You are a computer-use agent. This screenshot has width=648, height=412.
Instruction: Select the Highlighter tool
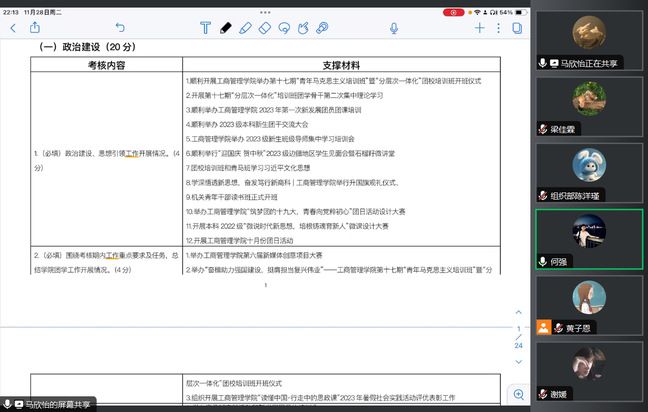245,28
